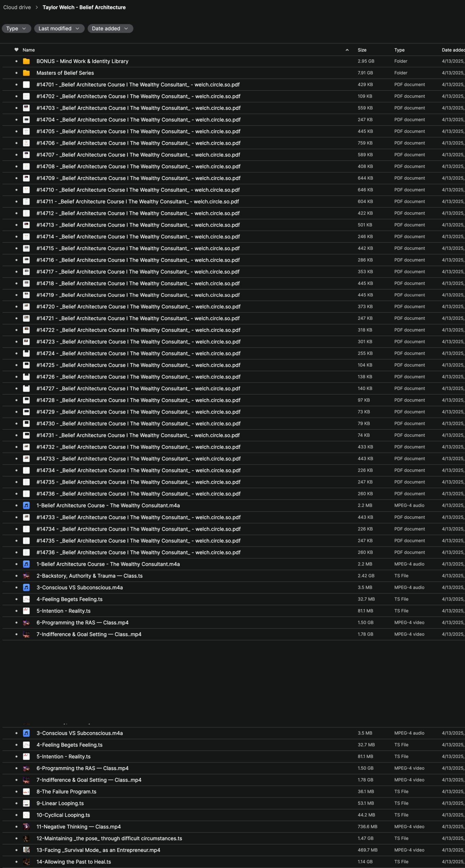The image size is (465, 868).
Task: Click the Masters of Belief Series folder icon
Action: pyautogui.click(x=26, y=73)
